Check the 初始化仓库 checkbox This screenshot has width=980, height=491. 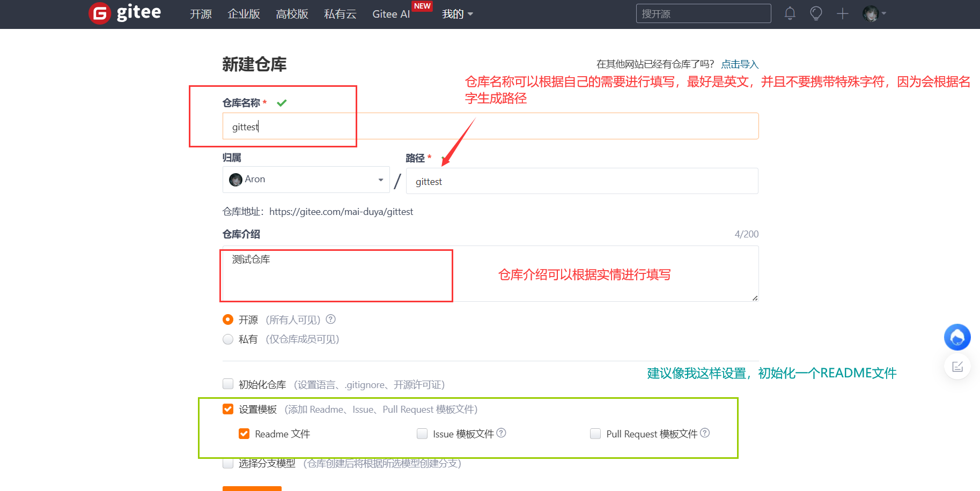pos(228,384)
